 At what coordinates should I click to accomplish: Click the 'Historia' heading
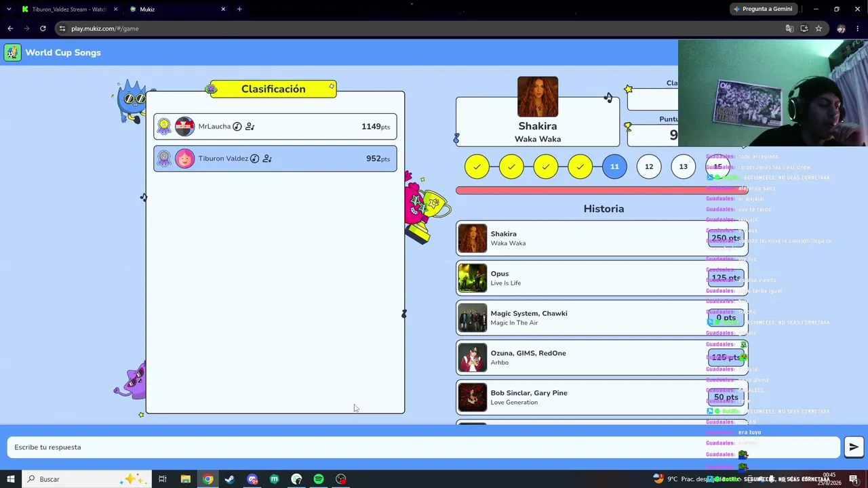[x=604, y=209]
